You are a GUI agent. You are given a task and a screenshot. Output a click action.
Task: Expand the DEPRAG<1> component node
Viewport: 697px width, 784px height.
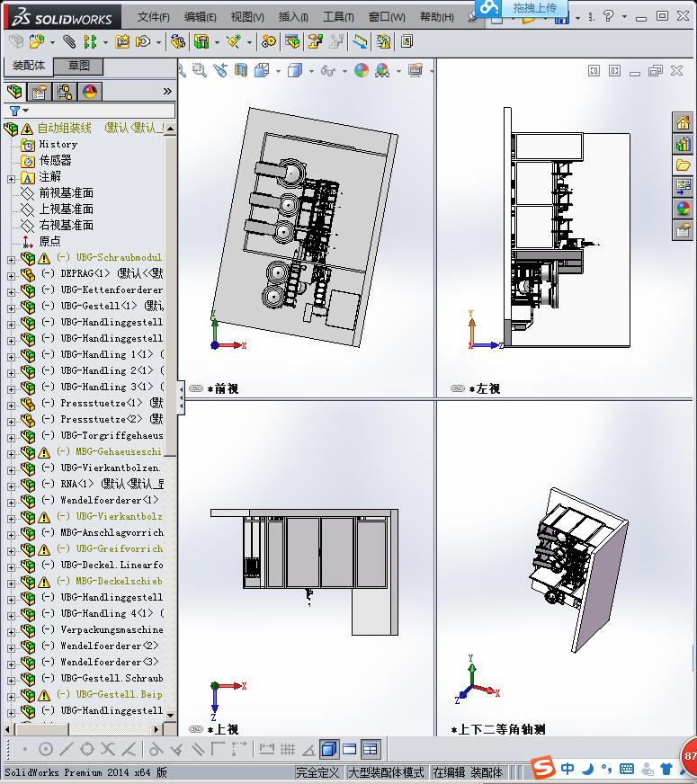click(11, 275)
